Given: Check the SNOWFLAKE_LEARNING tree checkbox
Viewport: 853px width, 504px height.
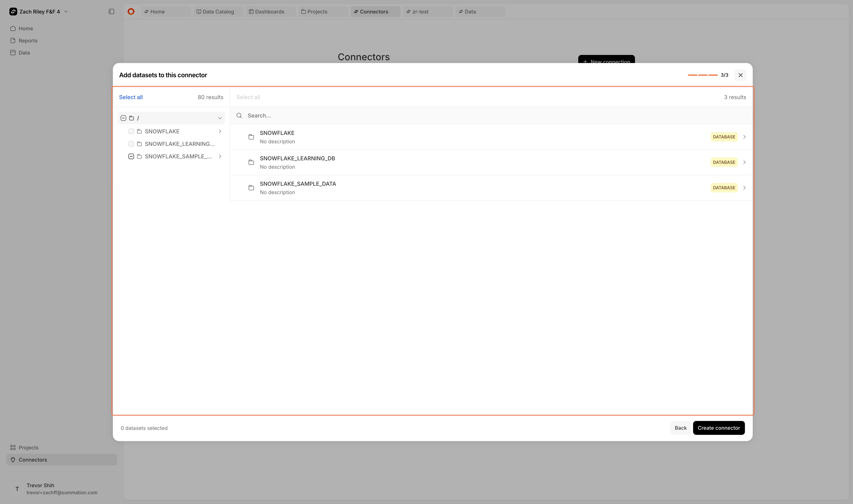Looking at the screenshot, I should [131, 144].
